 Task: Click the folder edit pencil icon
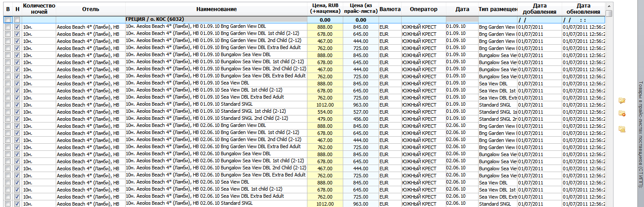(x=622, y=100)
